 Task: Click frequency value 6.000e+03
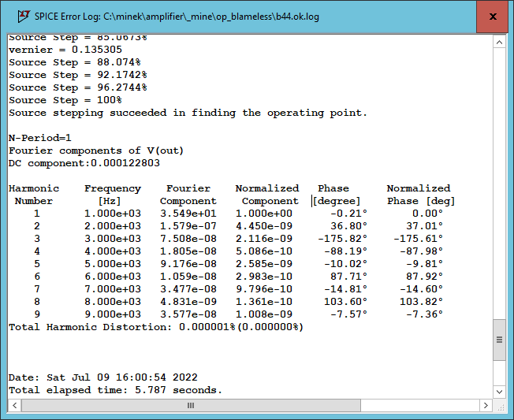[x=113, y=277]
